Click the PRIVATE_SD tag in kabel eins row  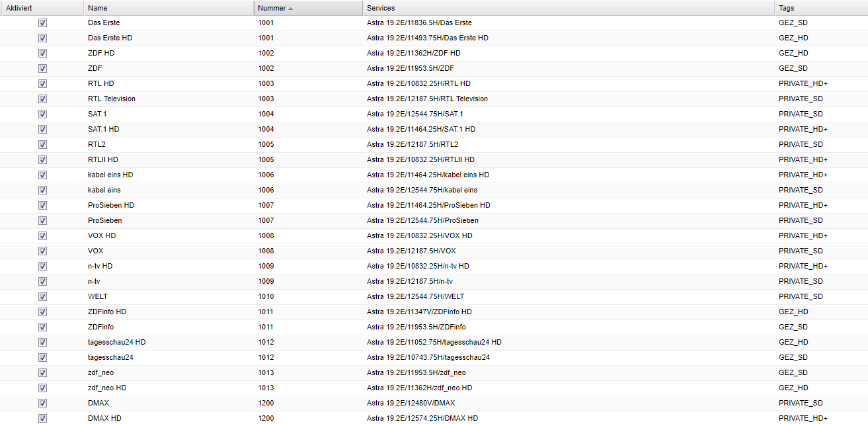[x=801, y=190]
